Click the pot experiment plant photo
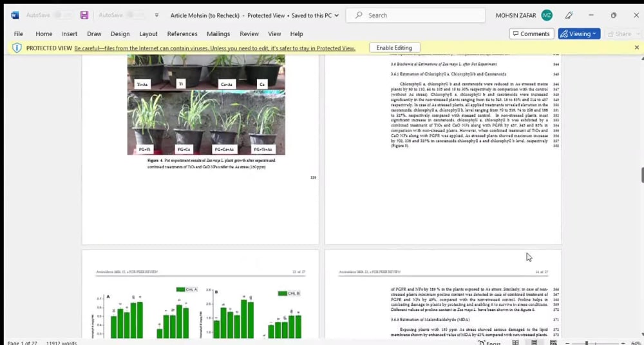This screenshot has width=644, height=345. pos(206,105)
